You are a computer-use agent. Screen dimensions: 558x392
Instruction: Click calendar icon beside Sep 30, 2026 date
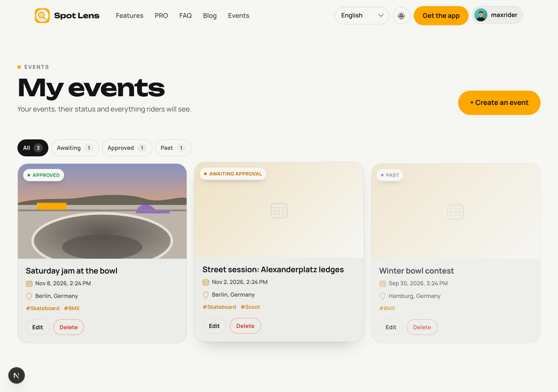[383, 283]
